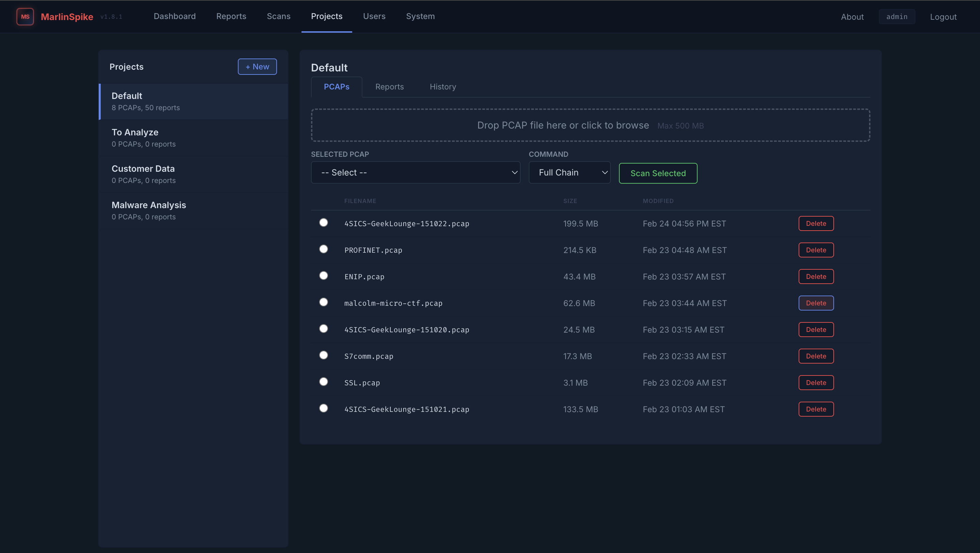Create a new project with + New
980x553 pixels.
click(257, 67)
